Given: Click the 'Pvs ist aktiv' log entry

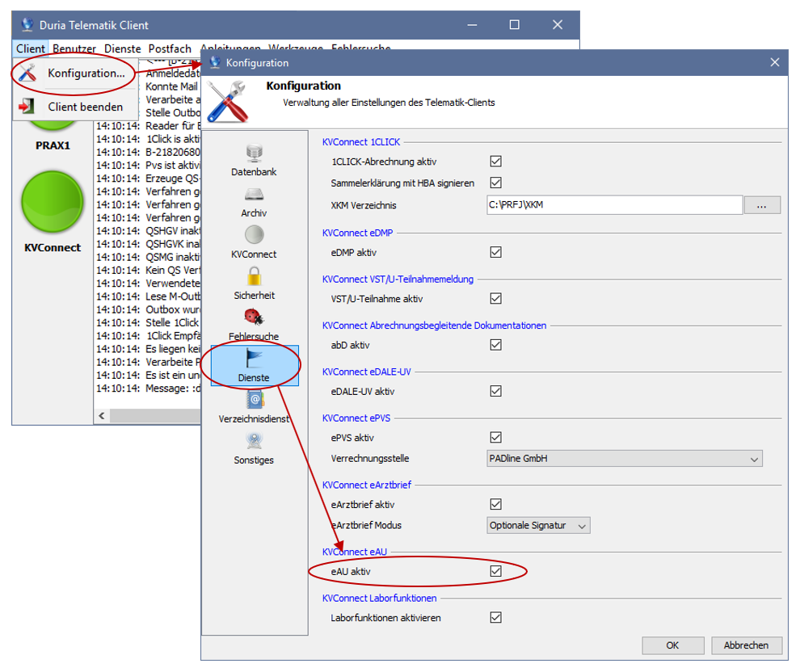Looking at the screenshot, I should (x=148, y=166).
